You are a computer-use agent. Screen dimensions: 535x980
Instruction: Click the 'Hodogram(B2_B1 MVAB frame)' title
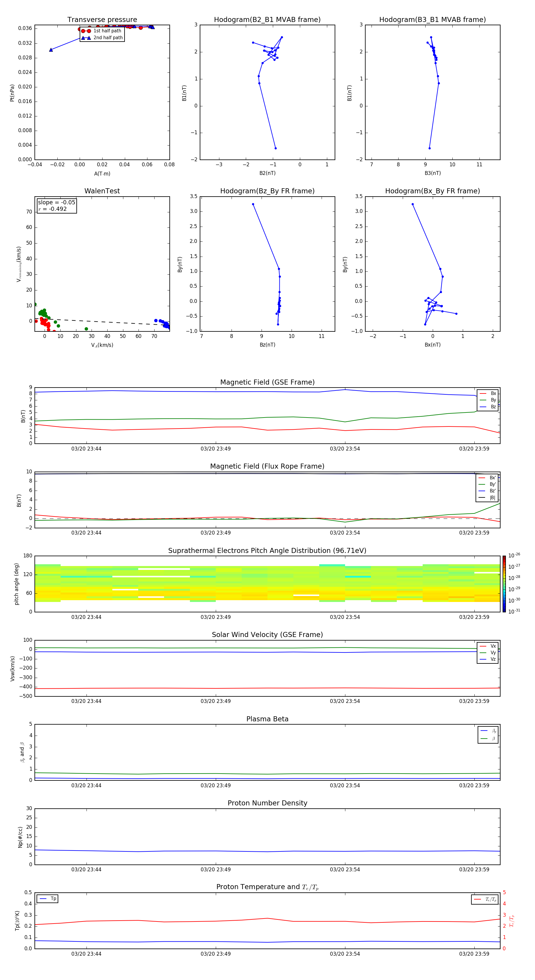[267, 20]
